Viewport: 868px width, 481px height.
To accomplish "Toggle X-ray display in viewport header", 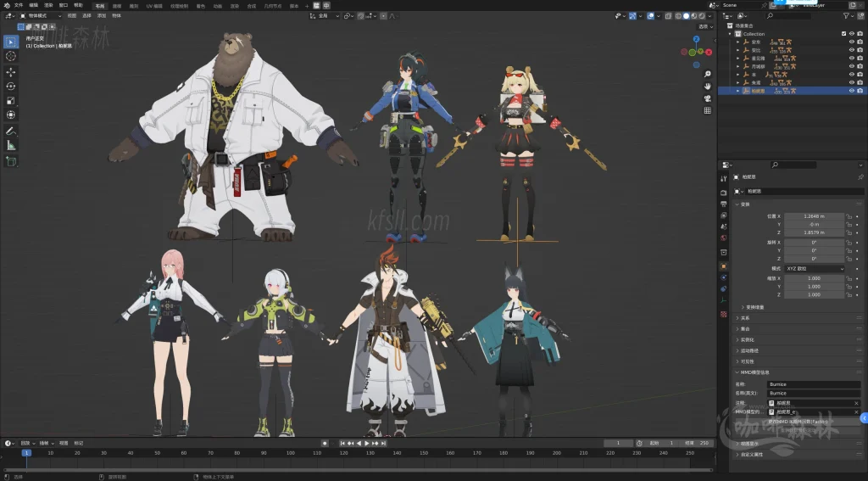I will (668, 16).
